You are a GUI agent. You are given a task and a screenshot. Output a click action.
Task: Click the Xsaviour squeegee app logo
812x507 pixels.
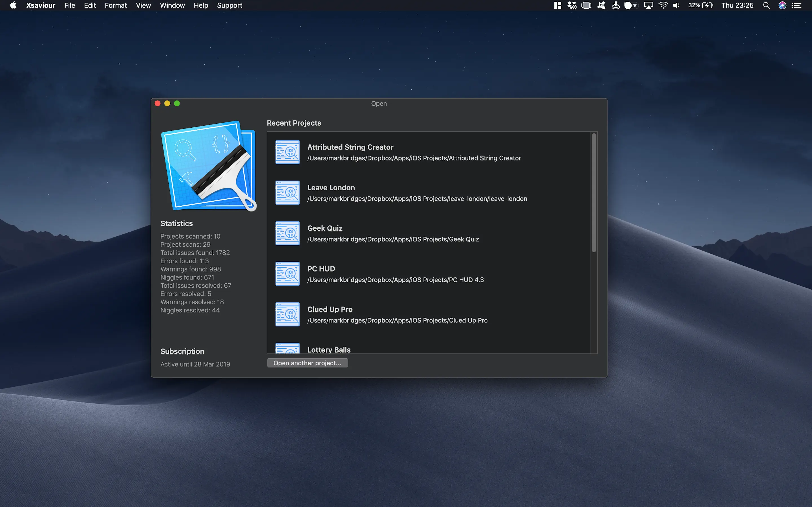tap(209, 166)
